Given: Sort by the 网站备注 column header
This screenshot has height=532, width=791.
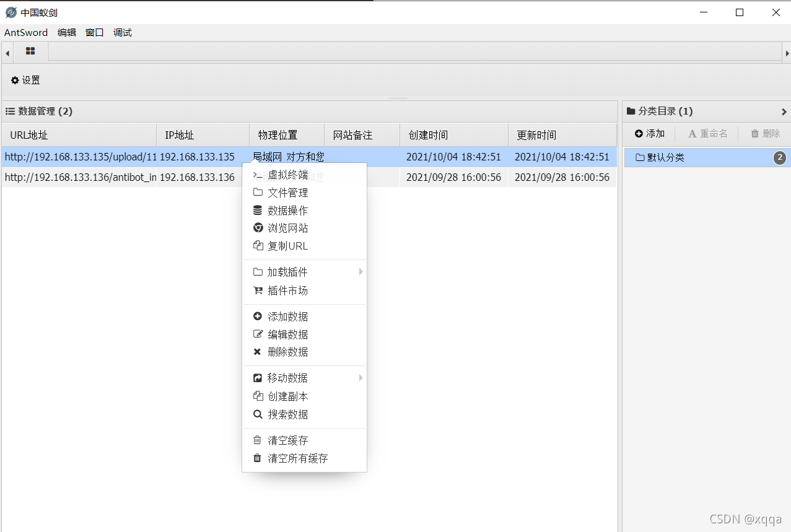Looking at the screenshot, I should (x=362, y=135).
